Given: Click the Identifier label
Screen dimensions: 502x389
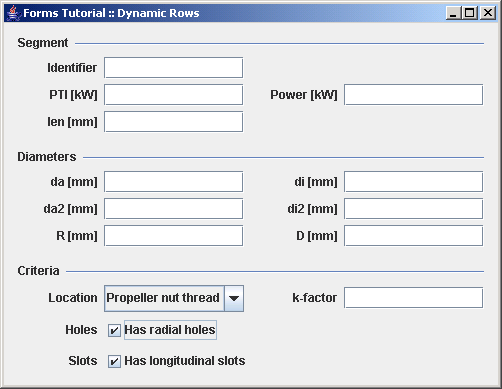Looking at the screenshot, I should tap(72, 68).
